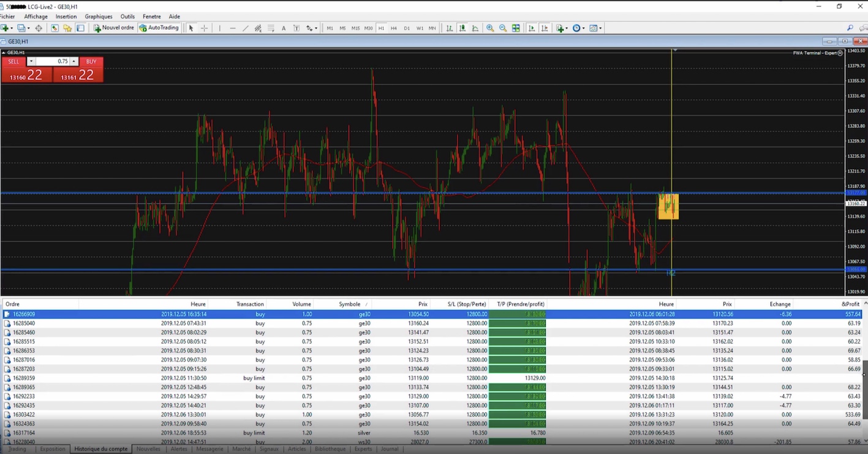Set timeframe to W1

(420, 28)
